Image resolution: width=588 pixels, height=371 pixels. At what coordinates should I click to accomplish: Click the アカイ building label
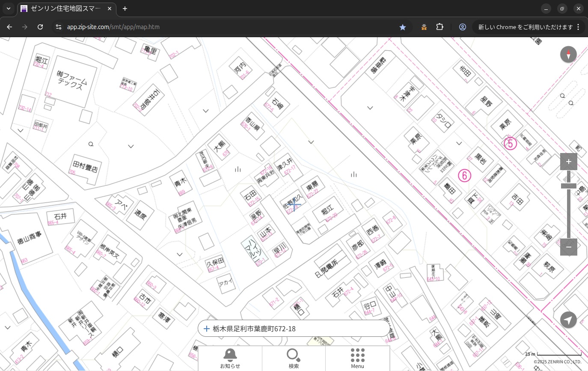(x=226, y=283)
